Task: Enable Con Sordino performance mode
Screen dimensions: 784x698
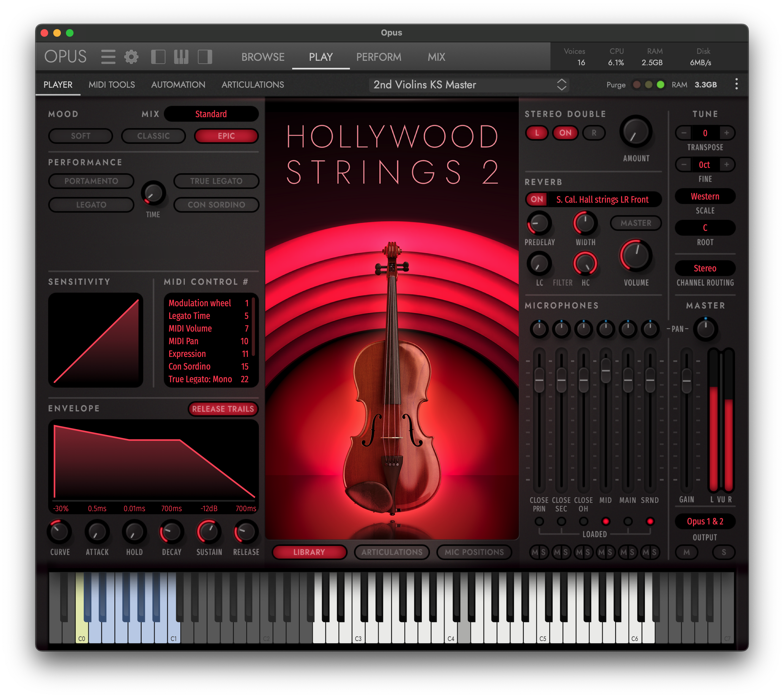Action: coord(216,205)
